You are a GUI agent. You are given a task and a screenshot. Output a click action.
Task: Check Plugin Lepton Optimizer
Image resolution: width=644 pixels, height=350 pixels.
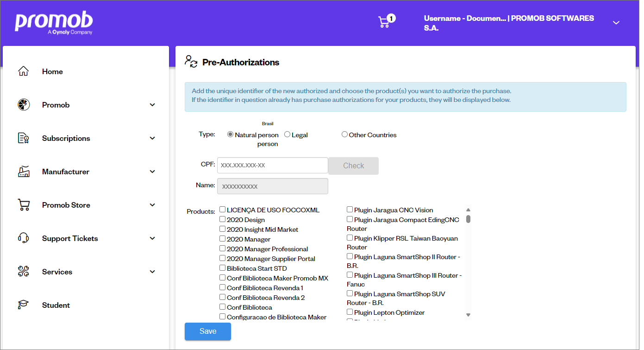(350, 312)
